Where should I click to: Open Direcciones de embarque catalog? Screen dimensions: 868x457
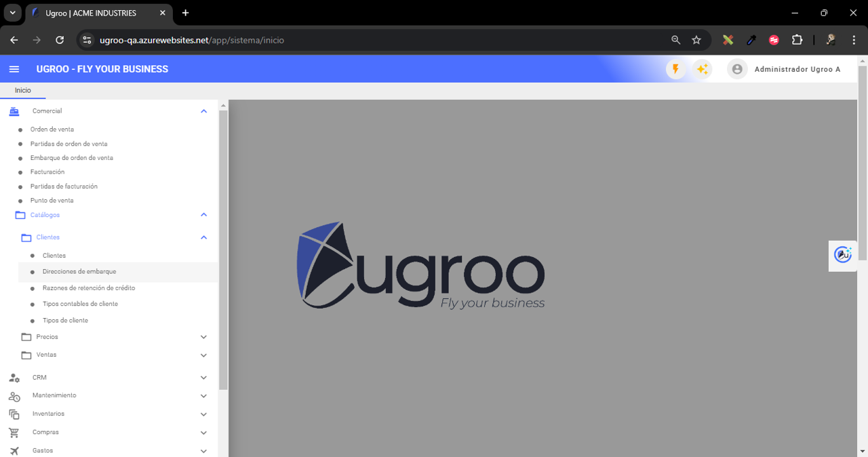tap(79, 272)
